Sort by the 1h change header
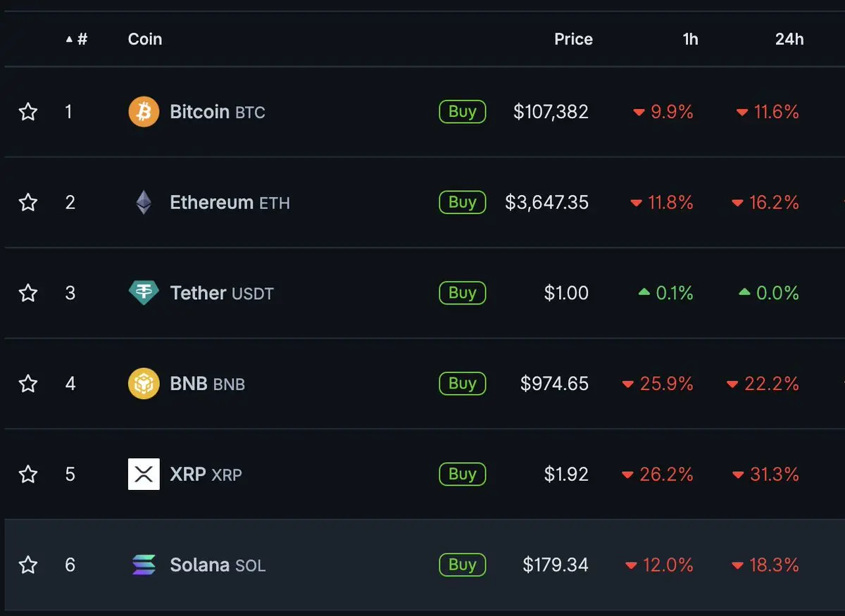 point(691,39)
